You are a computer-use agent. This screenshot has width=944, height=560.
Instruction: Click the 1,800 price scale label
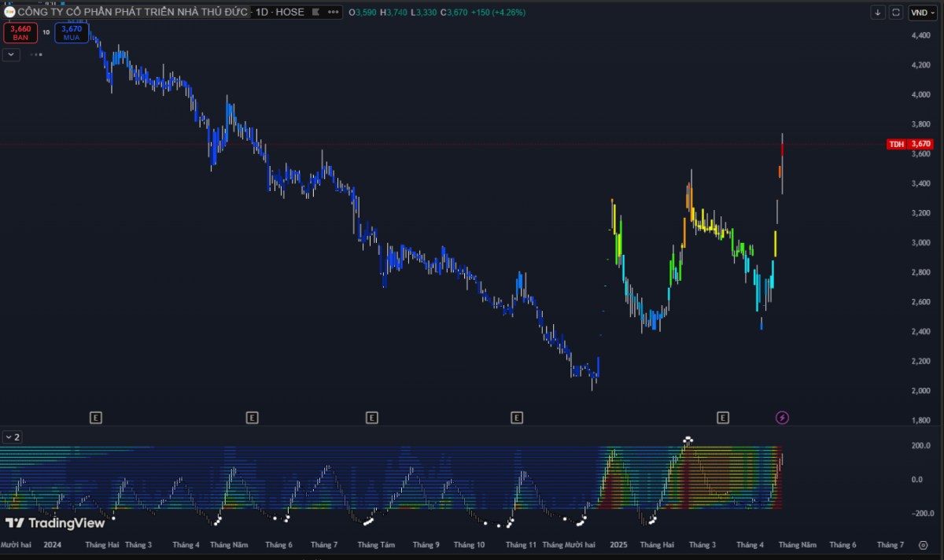point(920,421)
